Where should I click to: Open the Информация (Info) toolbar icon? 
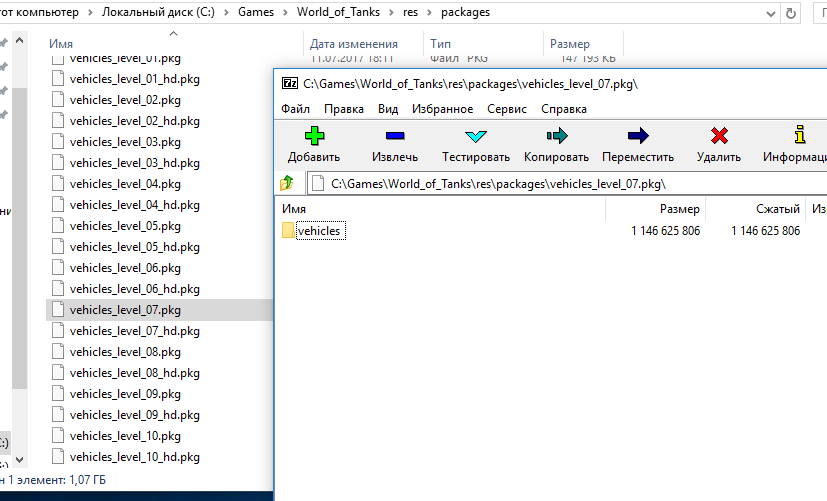pyautogui.click(x=799, y=136)
